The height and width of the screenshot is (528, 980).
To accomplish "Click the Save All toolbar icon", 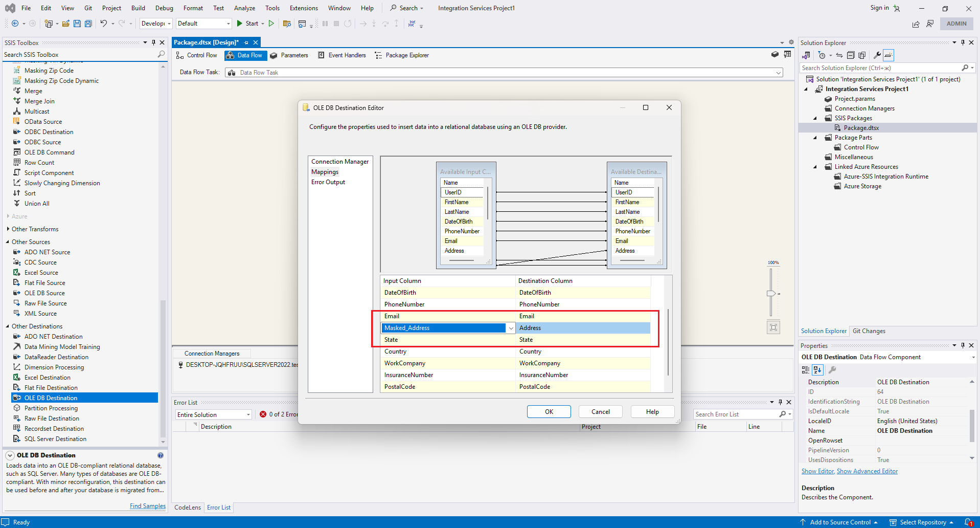I will (88, 24).
